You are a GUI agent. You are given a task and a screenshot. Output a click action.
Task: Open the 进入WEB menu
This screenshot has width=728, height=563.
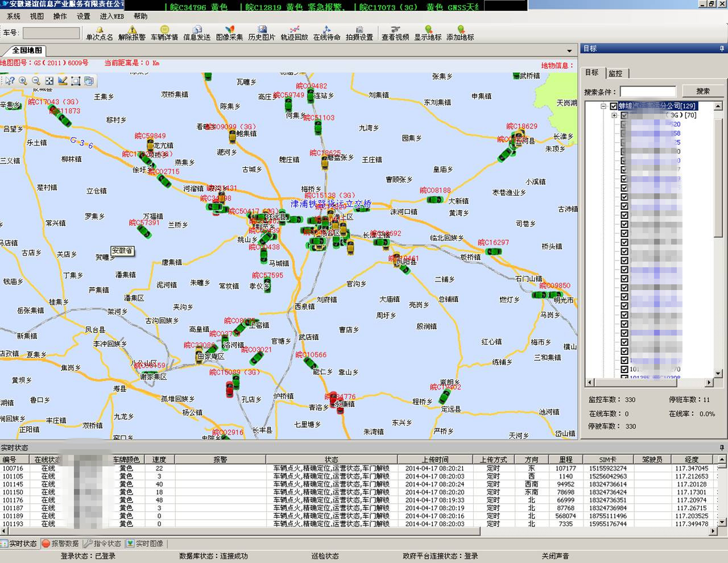[112, 16]
